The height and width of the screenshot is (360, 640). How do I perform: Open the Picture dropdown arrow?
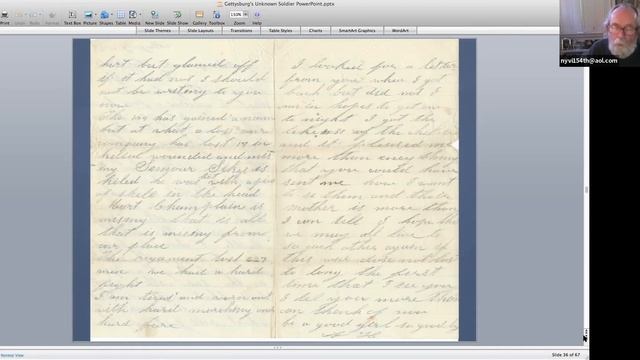click(96, 15)
